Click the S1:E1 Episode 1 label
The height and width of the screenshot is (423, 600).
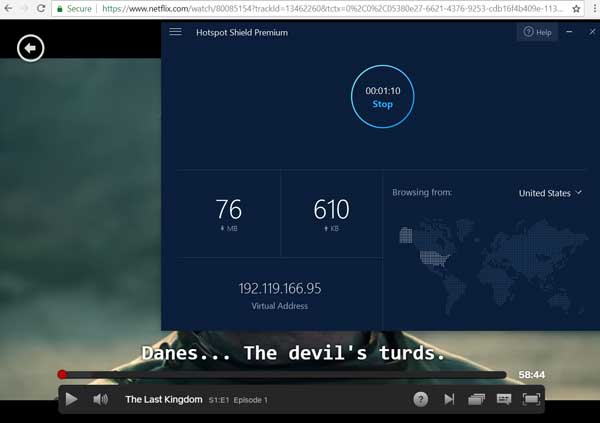point(238,400)
